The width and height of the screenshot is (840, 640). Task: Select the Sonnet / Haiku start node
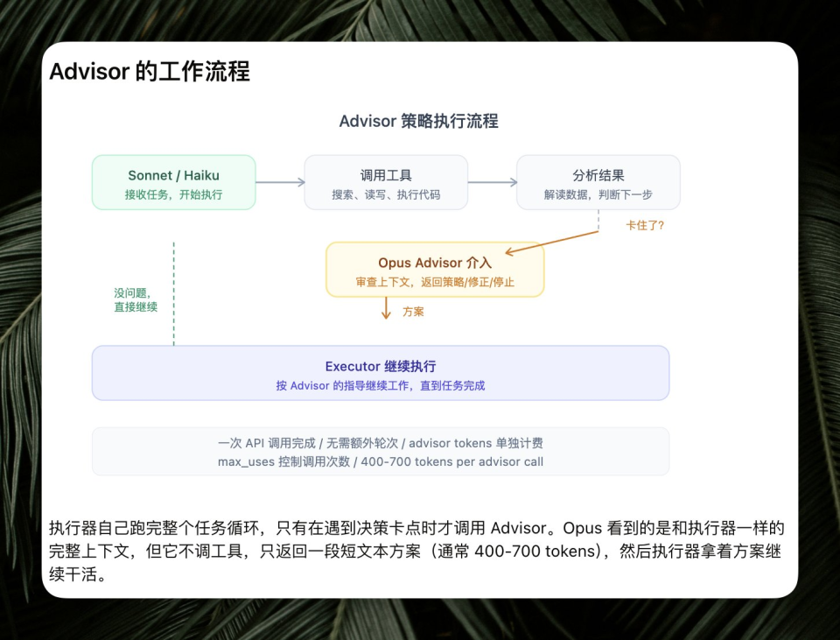pos(173,182)
